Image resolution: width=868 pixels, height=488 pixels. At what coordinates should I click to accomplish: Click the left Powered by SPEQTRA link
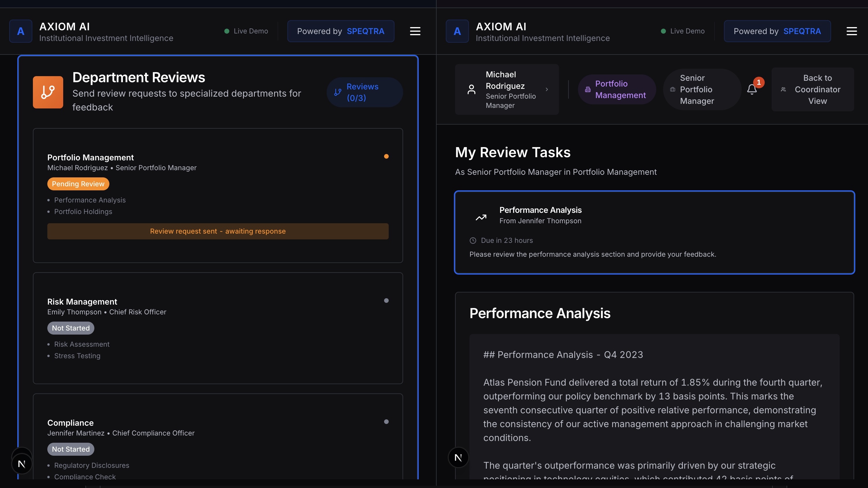point(340,31)
